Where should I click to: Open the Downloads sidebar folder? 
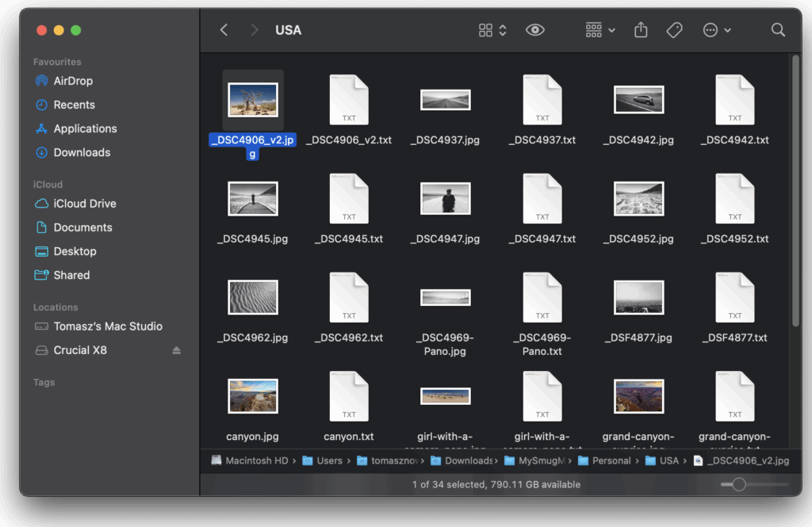pos(79,152)
